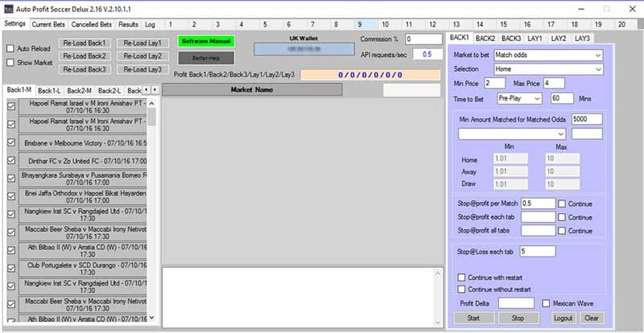The image size is (644, 333).
Task: Switch to the Current Bets tab
Action: point(48,24)
